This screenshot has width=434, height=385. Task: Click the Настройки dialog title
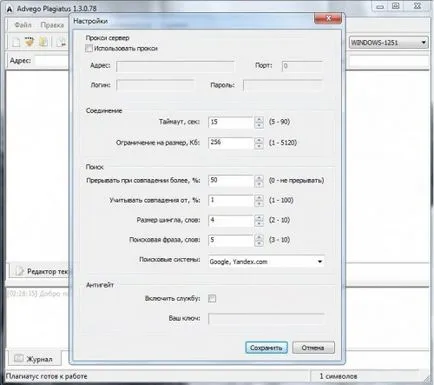(90, 21)
